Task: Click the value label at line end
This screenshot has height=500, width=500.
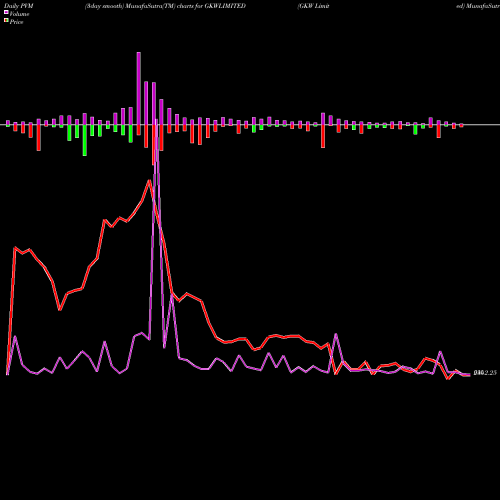Action: point(485,373)
